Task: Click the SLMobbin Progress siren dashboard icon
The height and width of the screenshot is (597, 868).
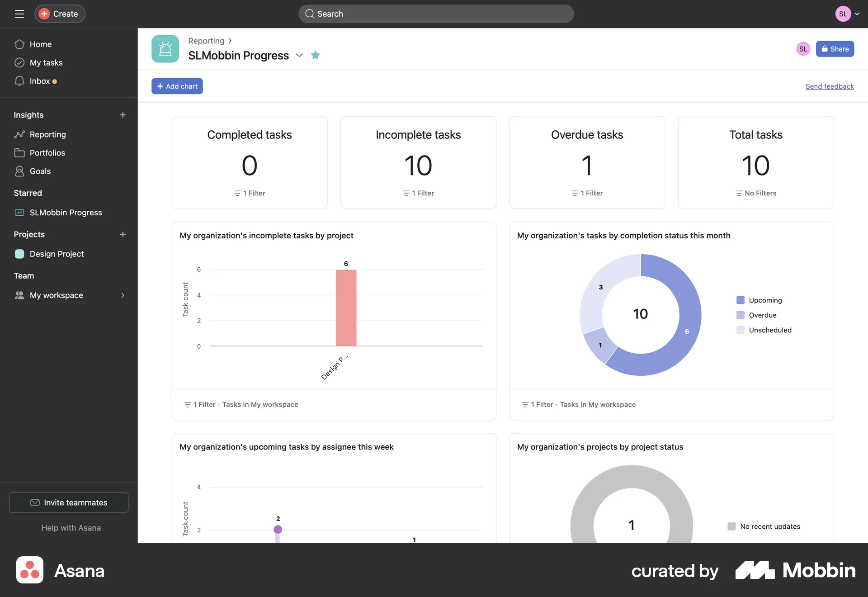Action: pos(165,48)
